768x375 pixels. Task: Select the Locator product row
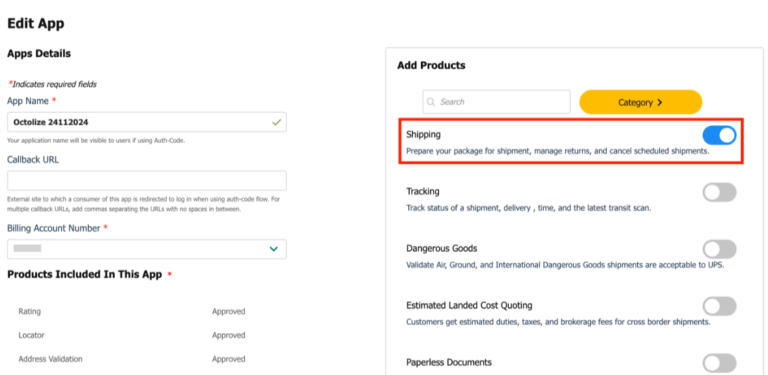(132, 335)
